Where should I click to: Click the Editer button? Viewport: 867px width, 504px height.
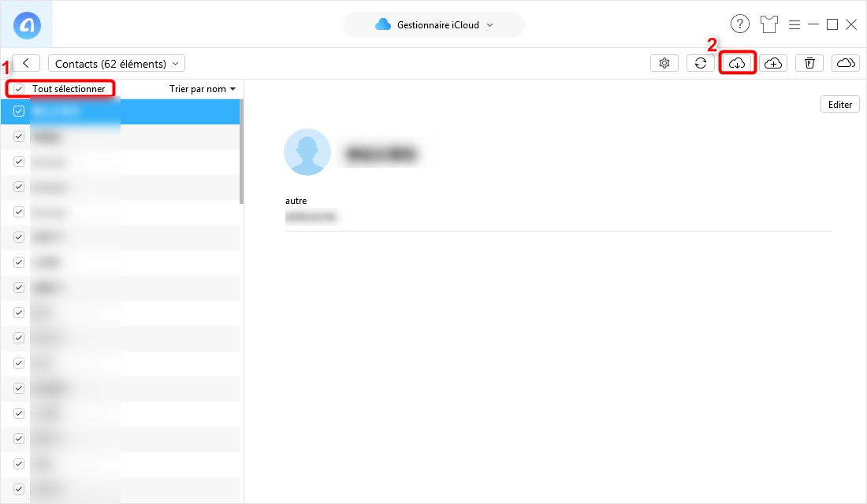coord(840,104)
